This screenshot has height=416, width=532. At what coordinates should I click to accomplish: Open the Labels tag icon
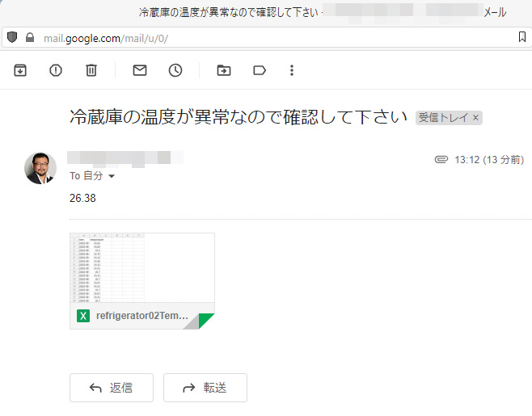[260, 70]
